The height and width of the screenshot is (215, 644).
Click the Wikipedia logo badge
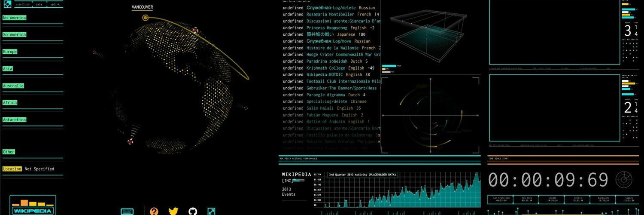[33, 206]
